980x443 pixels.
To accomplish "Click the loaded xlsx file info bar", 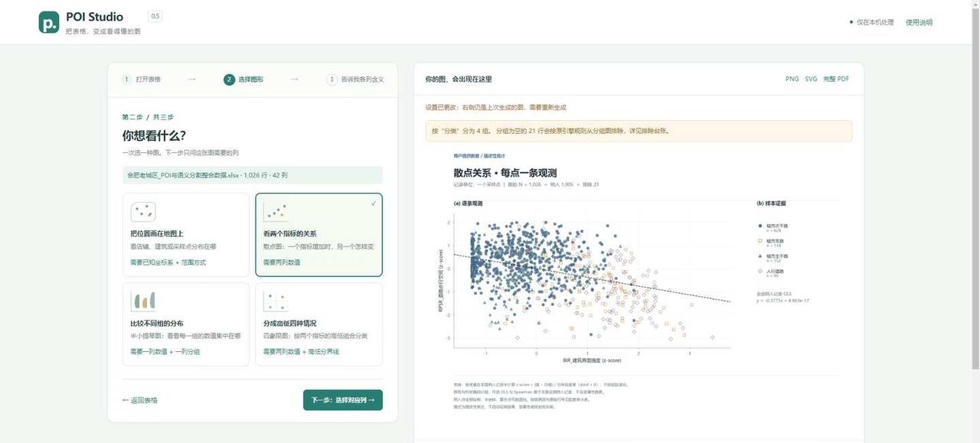I will [252, 175].
